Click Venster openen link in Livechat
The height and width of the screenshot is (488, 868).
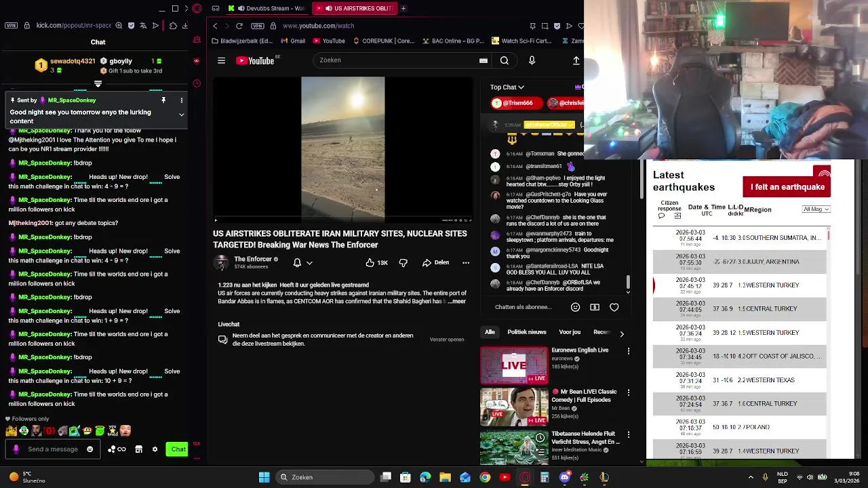click(x=447, y=340)
